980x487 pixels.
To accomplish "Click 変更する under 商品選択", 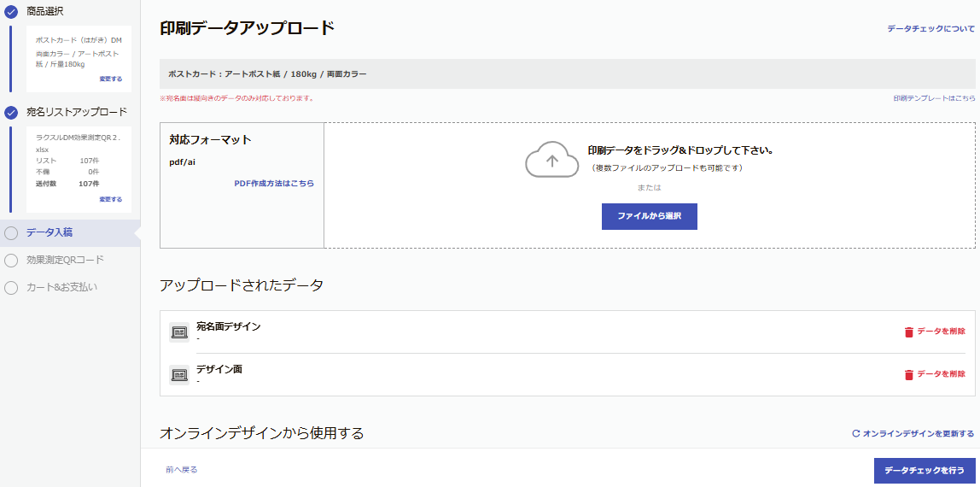I will (x=110, y=79).
